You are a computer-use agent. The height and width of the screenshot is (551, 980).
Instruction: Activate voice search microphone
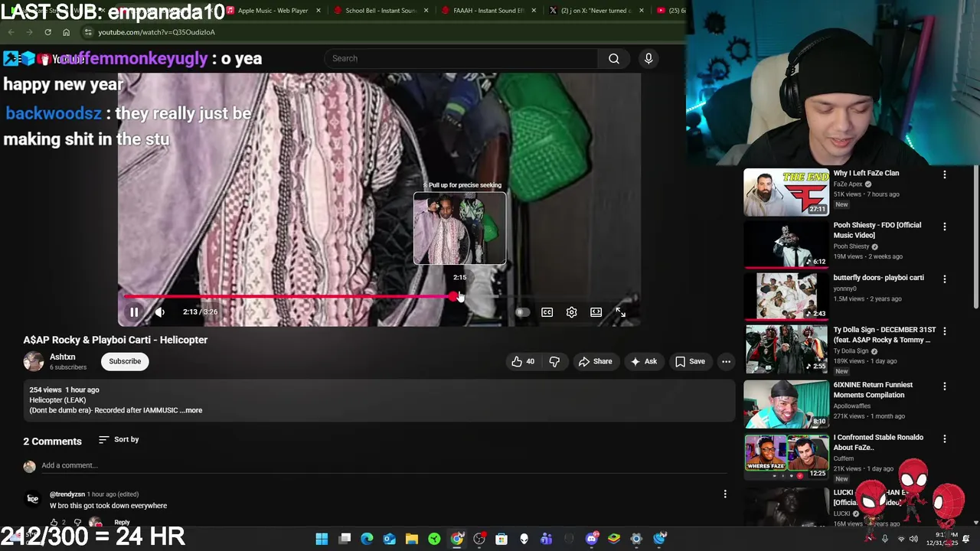[648, 58]
